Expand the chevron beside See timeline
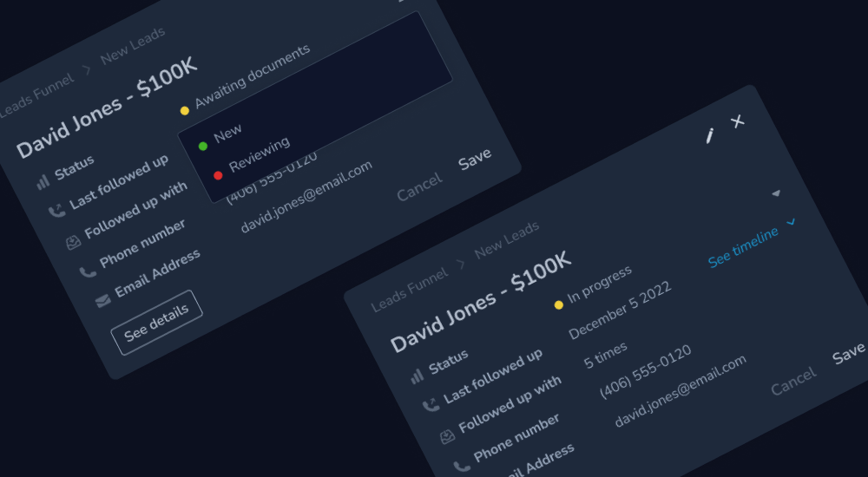Image resolution: width=868 pixels, height=477 pixels. pos(791,222)
